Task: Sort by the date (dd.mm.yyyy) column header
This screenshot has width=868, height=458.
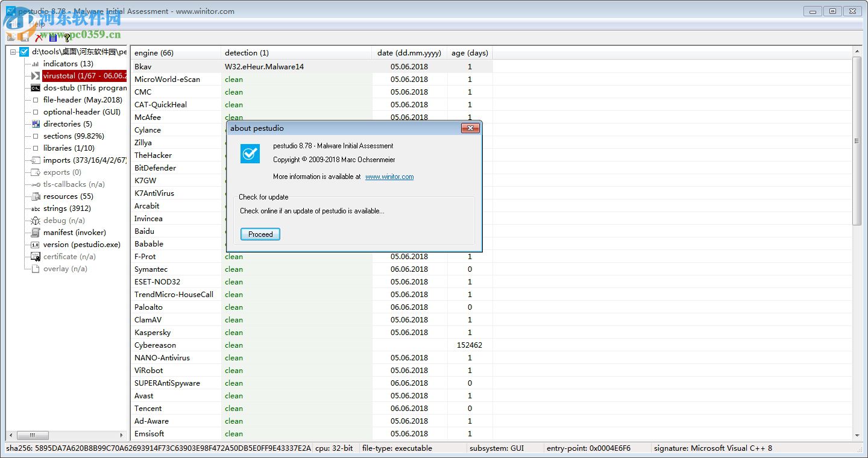Action: tap(410, 53)
